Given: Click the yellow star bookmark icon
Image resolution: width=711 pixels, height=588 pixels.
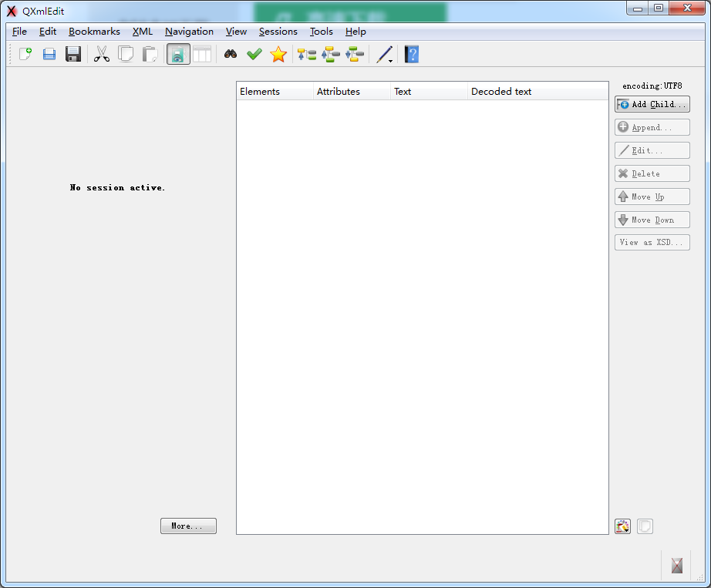Looking at the screenshot, I should pos(278,55).
